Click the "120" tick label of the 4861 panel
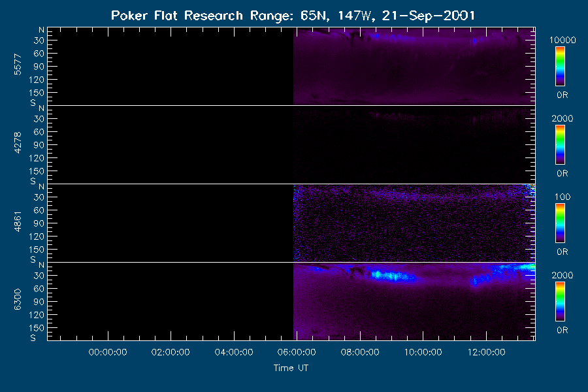The height and width of the screenshot is (392, 588). pyautogui.click(x=37, y=237)
